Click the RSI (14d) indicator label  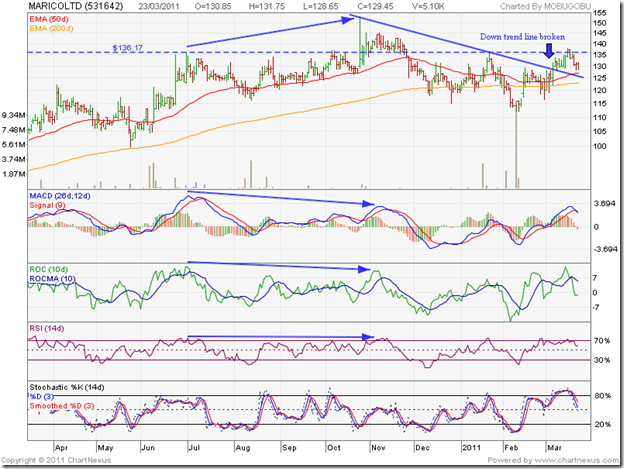47,329
